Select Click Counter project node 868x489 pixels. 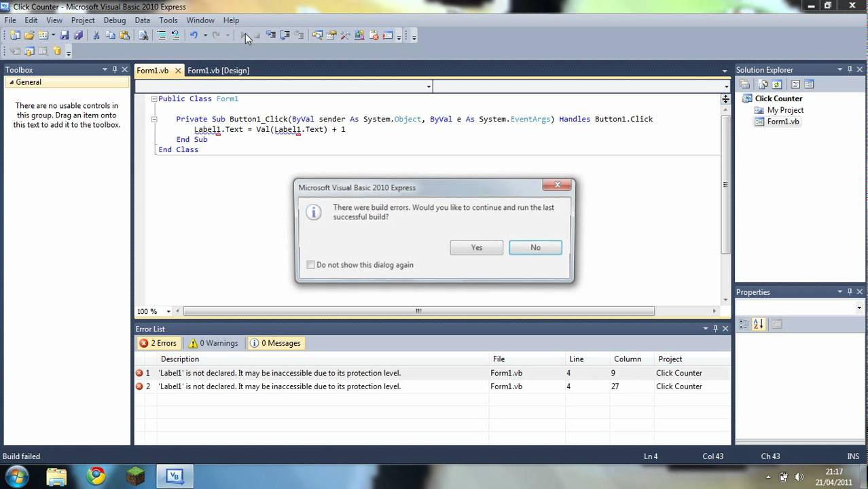[x=778, y=98]
